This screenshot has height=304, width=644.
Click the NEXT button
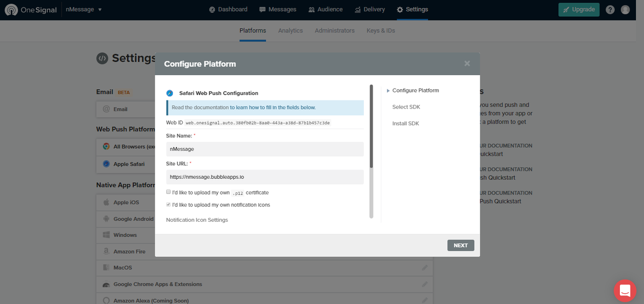point(460,245)
